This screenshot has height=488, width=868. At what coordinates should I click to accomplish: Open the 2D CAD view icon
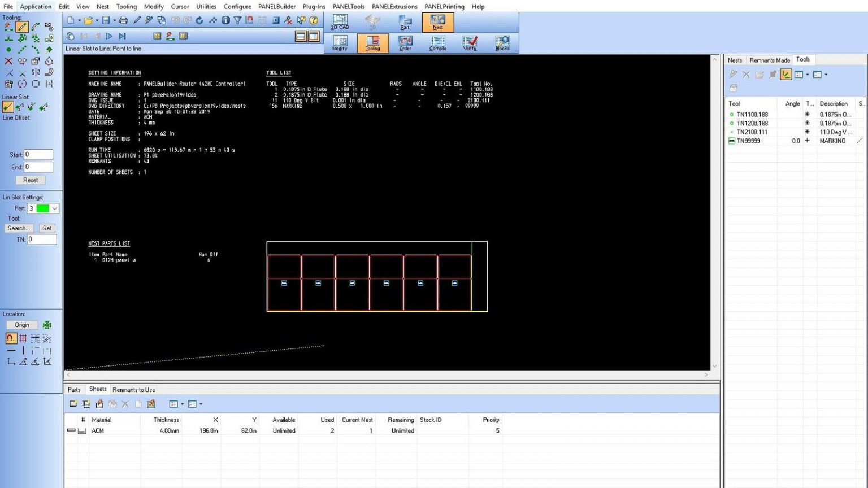coord(340,21)
